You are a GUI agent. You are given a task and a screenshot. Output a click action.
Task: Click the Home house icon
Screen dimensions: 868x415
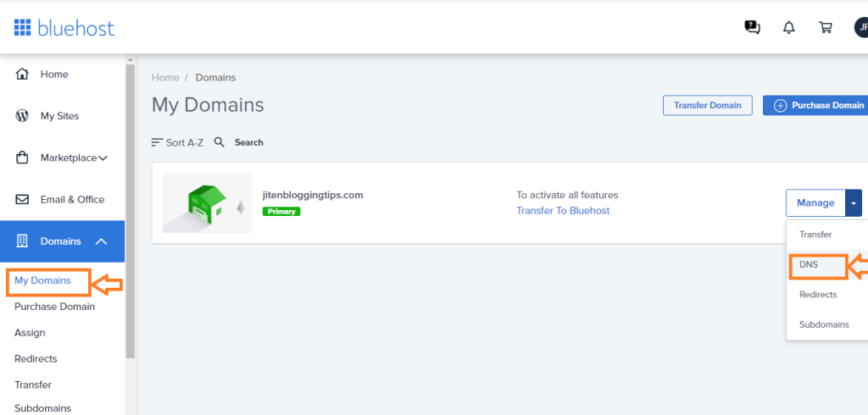[22, 75]
